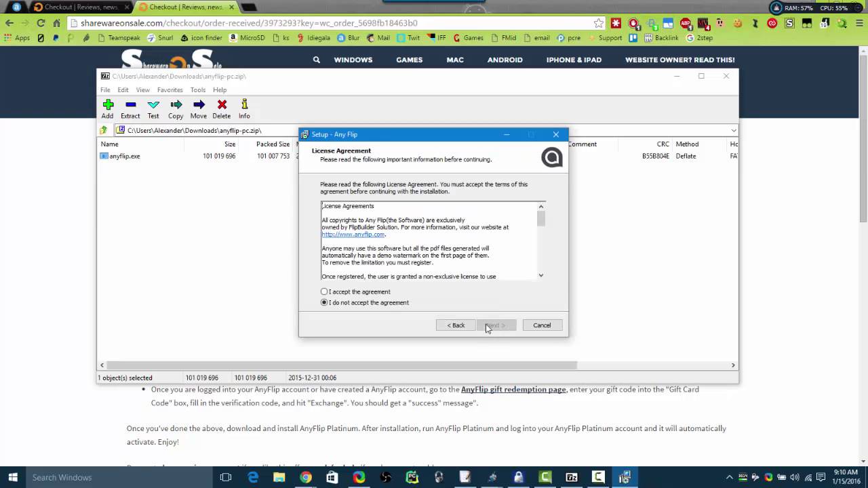The width and height of the screenshot is (868, 488).
Task: Click the license agreement scrollbar thumb
Action: (x=540, y=218)
